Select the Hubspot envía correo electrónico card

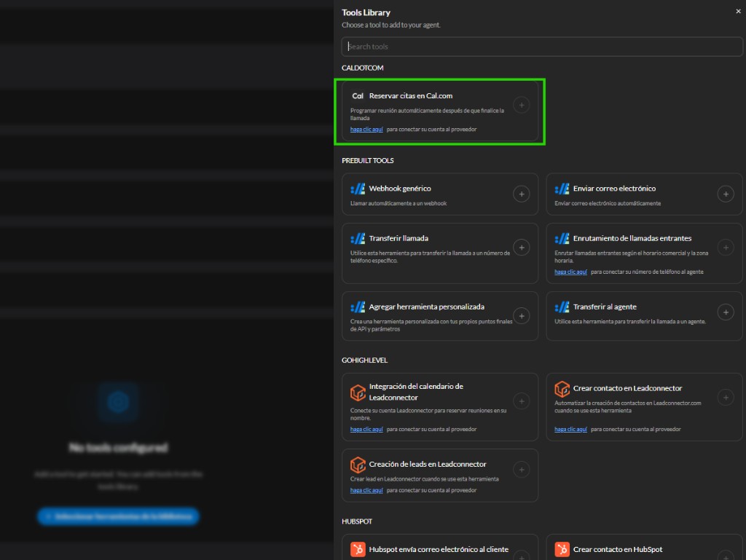click(439, 547)
